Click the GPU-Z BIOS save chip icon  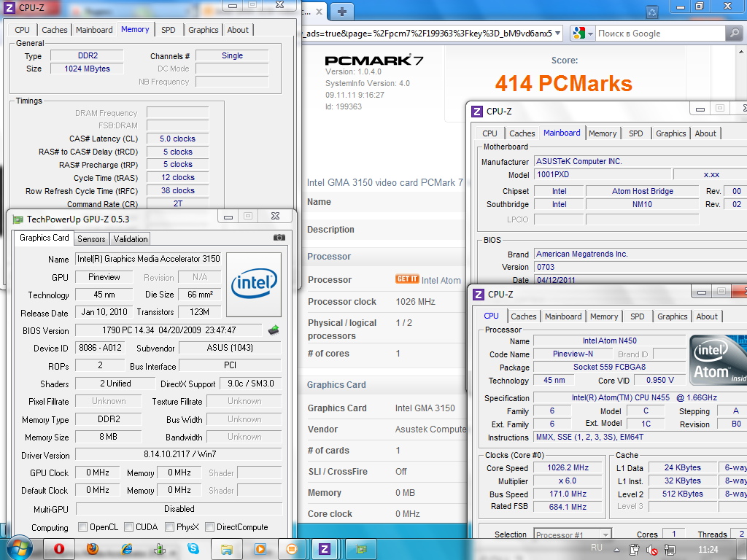(x=274, y=330)
